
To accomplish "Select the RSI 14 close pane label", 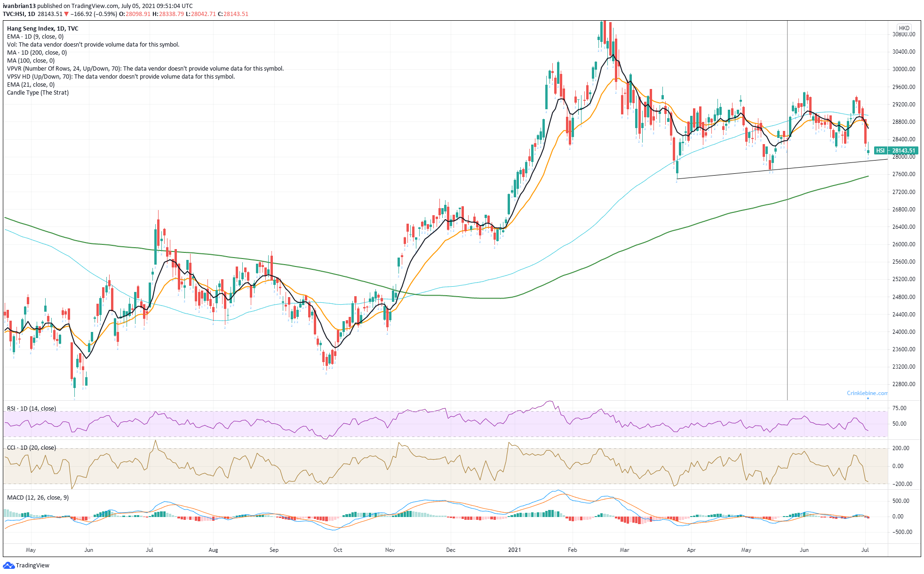I will [x=31, y=409].
